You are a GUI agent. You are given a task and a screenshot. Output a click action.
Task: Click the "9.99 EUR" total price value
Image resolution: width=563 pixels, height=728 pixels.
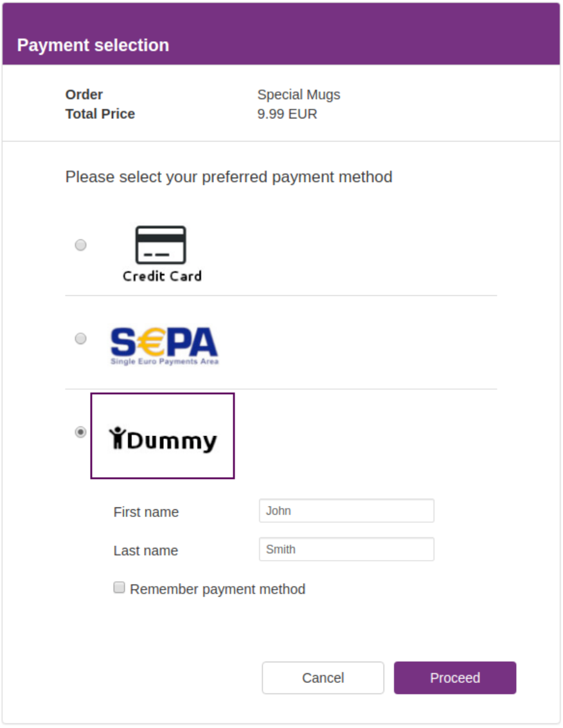click(287, 114)
